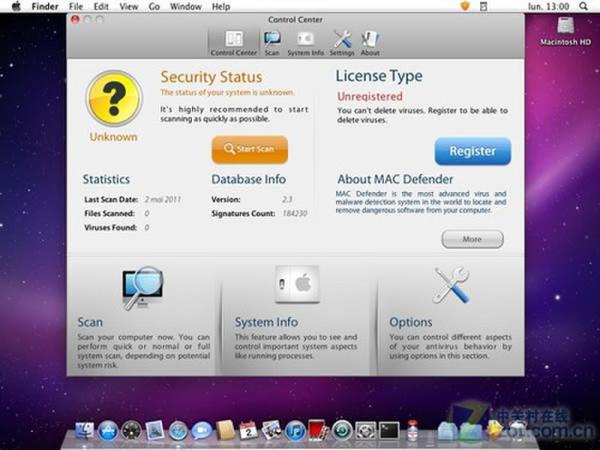Click the About MAC Defender heading

click(x=395, y=179)
